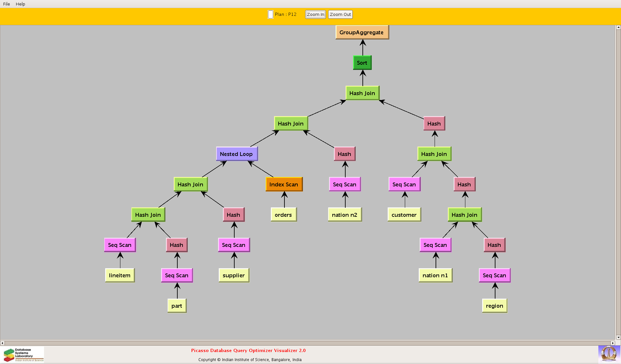Select the GroupAggregate root node
The image size is (621, 364).
tap(362, 32)
